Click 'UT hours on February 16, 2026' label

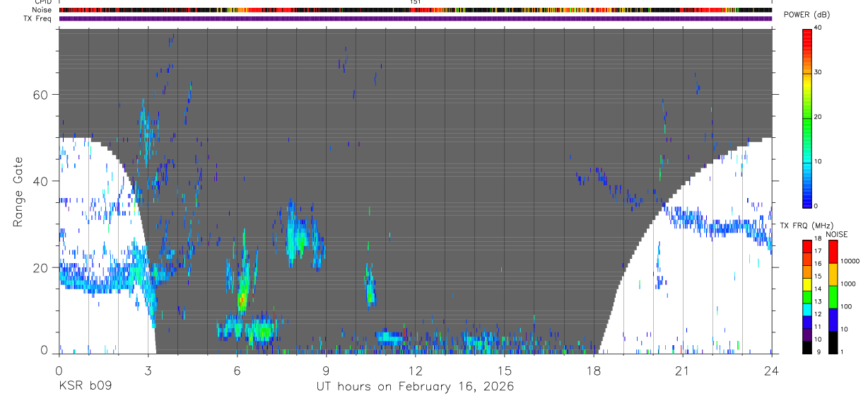415,387
